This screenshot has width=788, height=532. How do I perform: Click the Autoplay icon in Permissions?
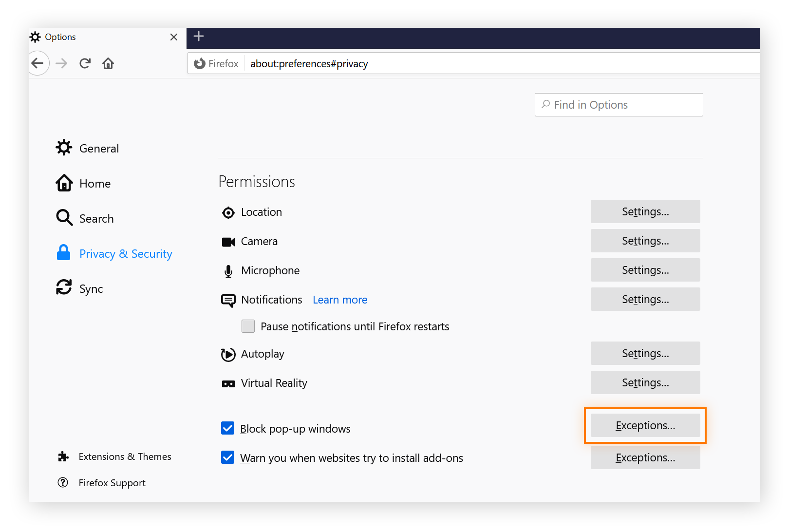228,355
